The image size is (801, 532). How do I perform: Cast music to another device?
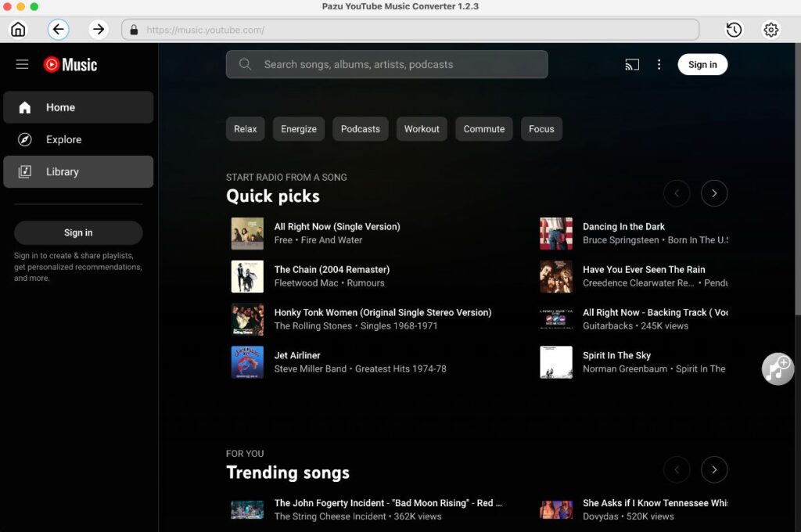point(631,64)
